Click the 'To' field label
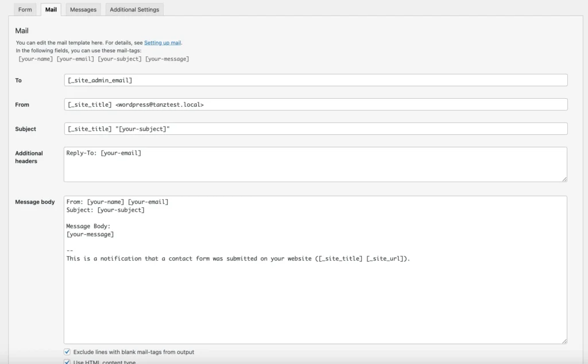 pos(18,80)
